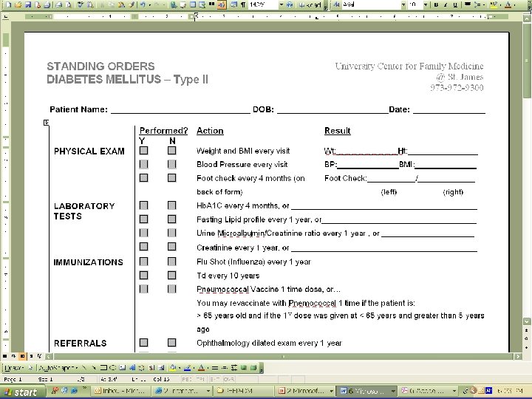This screenshot has width=532, height=399.
Task: Insert Excel worksheet
Action: pyautogui.click(x=202, y=4)
